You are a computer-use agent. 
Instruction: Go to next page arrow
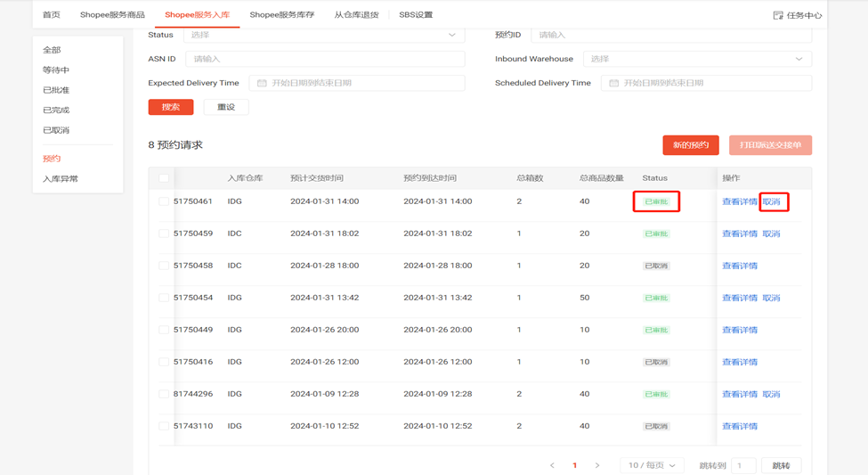point(597,465)
